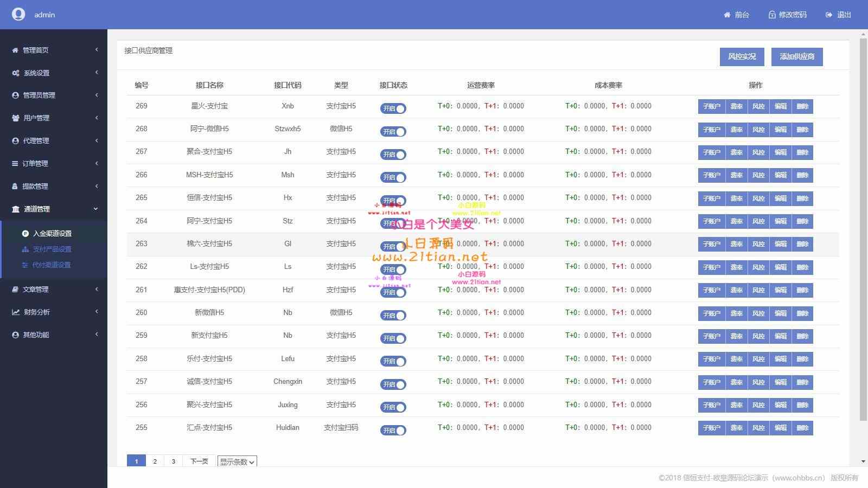Disable the 开启 switch for 星火-支付宝

(393, 108)
